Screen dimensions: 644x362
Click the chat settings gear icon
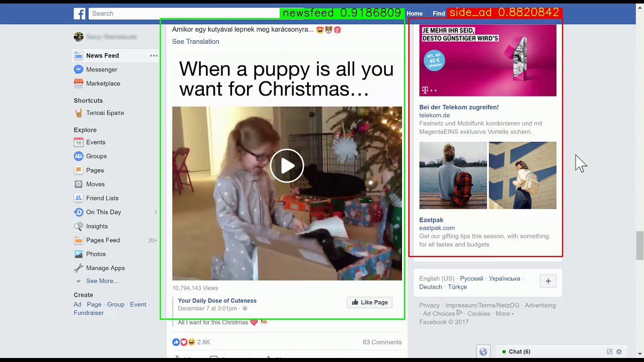pyautogui.click(x=619, y=351)
